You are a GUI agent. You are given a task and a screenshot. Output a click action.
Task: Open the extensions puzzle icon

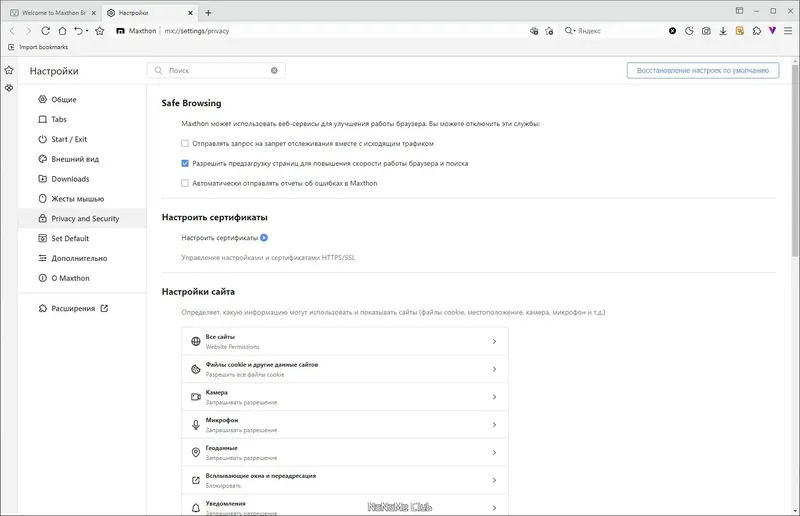[x=756, y=31]
